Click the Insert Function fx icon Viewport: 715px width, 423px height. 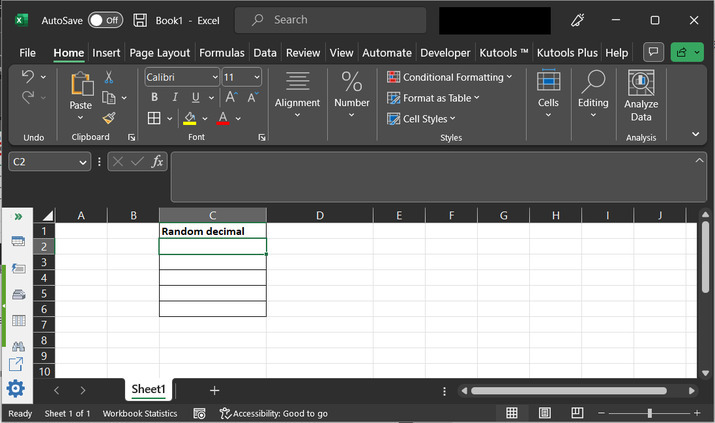click(158, 162)
